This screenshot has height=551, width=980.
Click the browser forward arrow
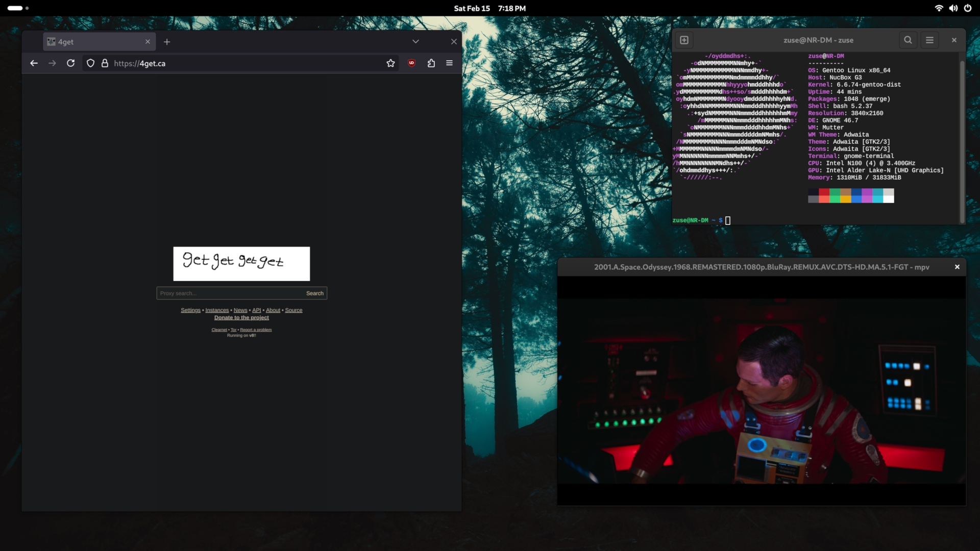click(52, 63)
